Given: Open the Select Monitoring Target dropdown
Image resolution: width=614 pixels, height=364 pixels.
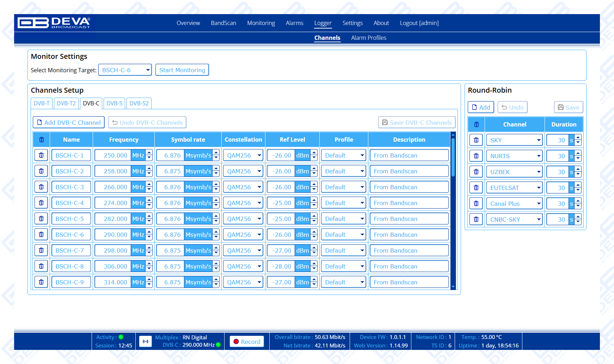Looking at the screenshot, I should click(125, 70).
